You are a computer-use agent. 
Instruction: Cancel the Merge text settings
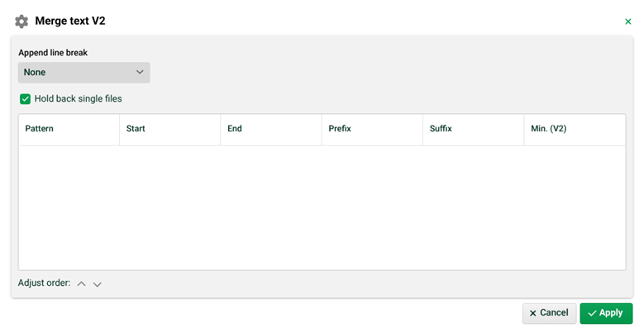click(550, 313)
